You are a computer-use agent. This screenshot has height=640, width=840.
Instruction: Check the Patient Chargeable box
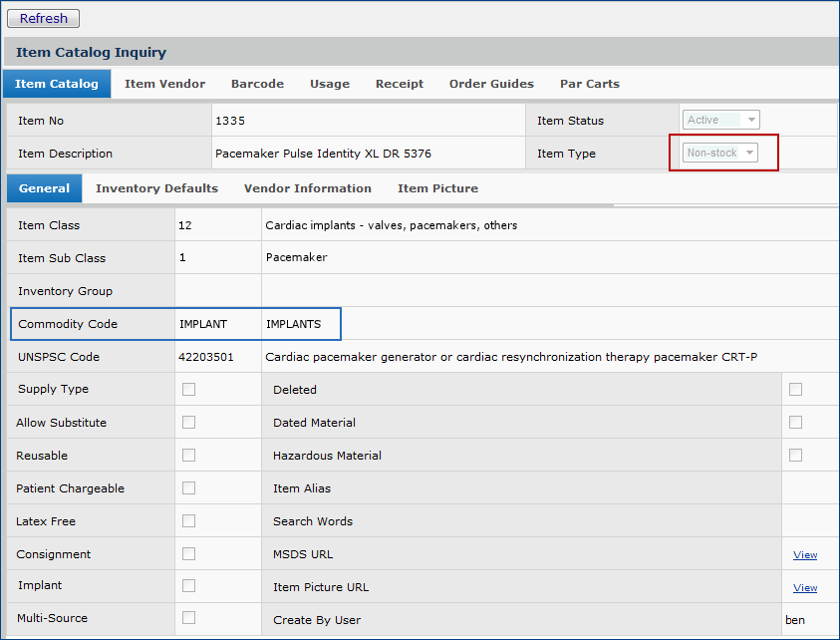pos(188,488)
